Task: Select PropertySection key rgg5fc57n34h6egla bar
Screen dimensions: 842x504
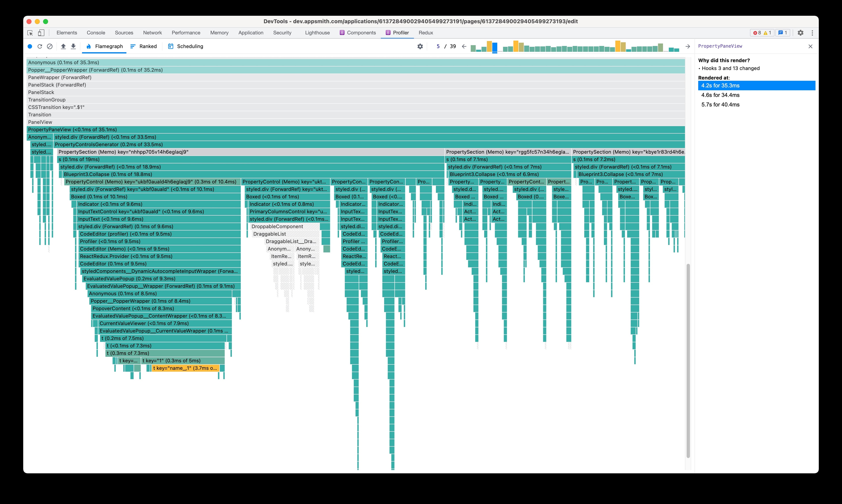Action: 508,152
